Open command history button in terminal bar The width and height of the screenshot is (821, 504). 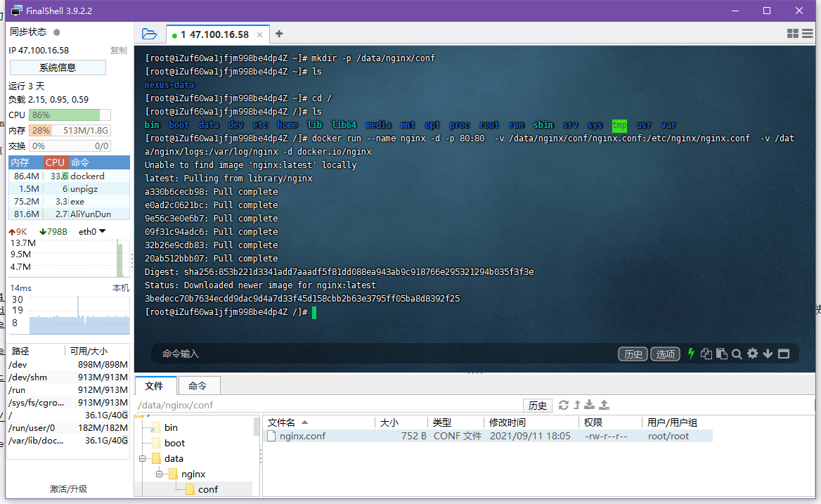633,354
